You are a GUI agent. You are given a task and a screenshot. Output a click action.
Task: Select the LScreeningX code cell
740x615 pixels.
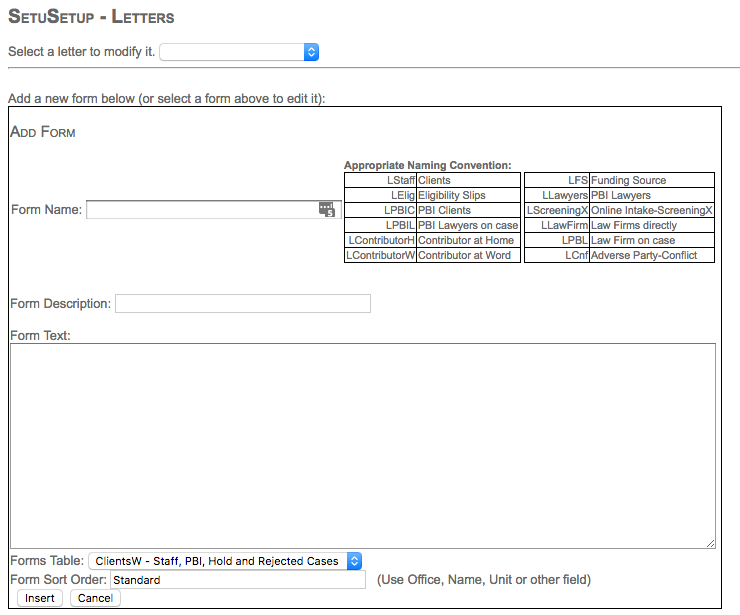point(557,211)
